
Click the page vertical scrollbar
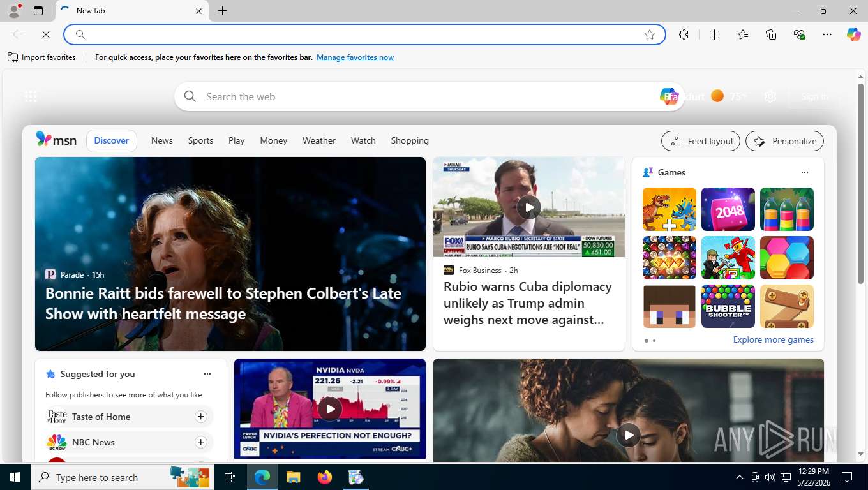pyautogui.click(x=860, y=184)
